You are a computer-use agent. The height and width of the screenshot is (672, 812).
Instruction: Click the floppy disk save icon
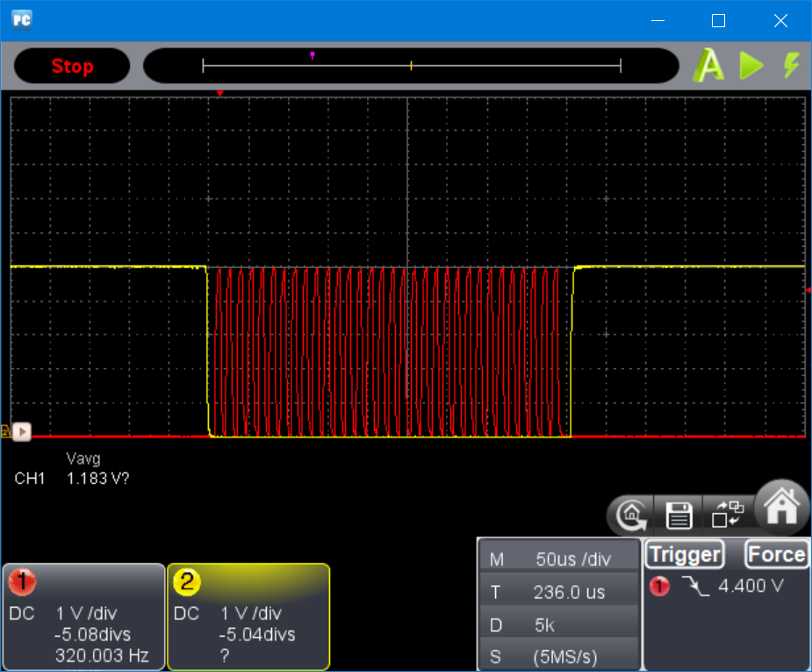click(679, 516)
